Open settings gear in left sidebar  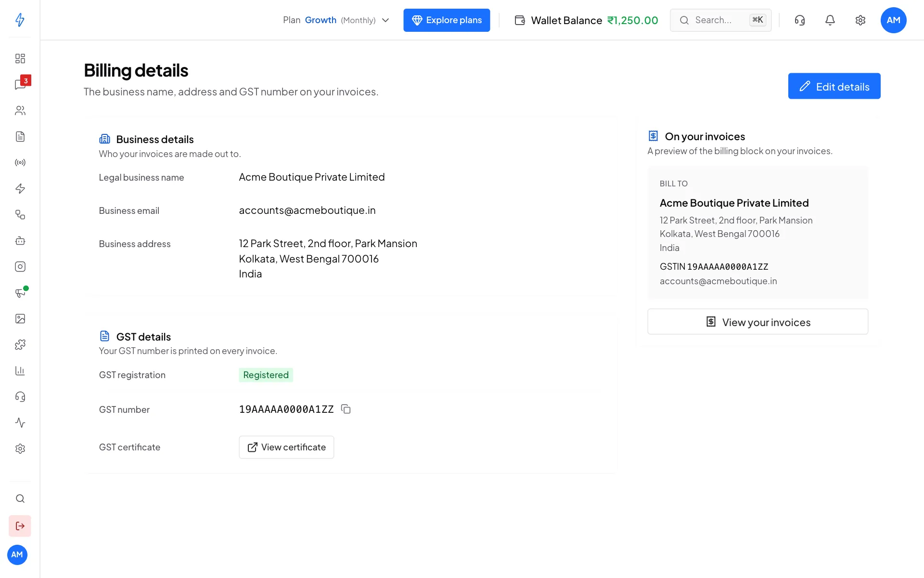click(x=20, y=448)
